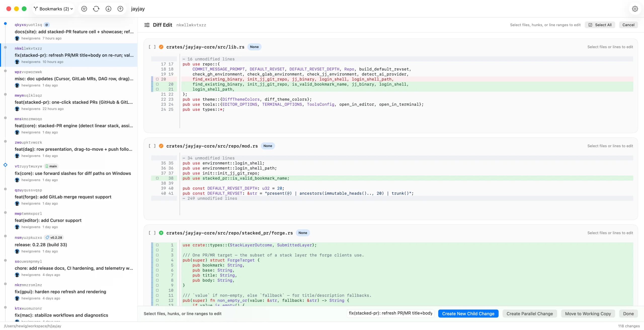Select the qzuyqussvqsp GitLab merge request commit
644x330 pixels.
pos(69,197)
